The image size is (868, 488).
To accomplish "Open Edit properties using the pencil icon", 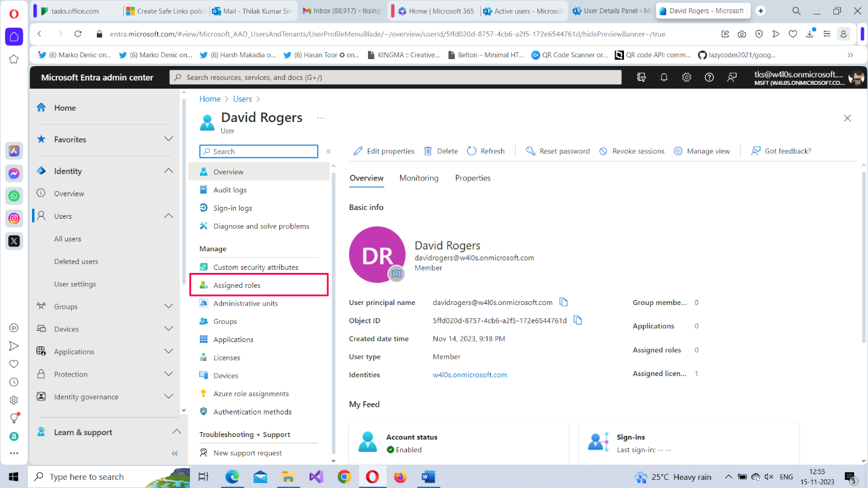I will point(359,151).
